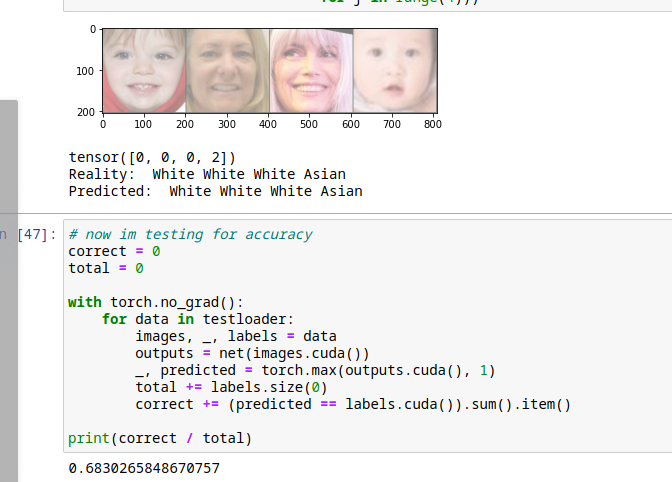
Task: Place cursor in the accuracy comment line
Action: pos(190,234)
